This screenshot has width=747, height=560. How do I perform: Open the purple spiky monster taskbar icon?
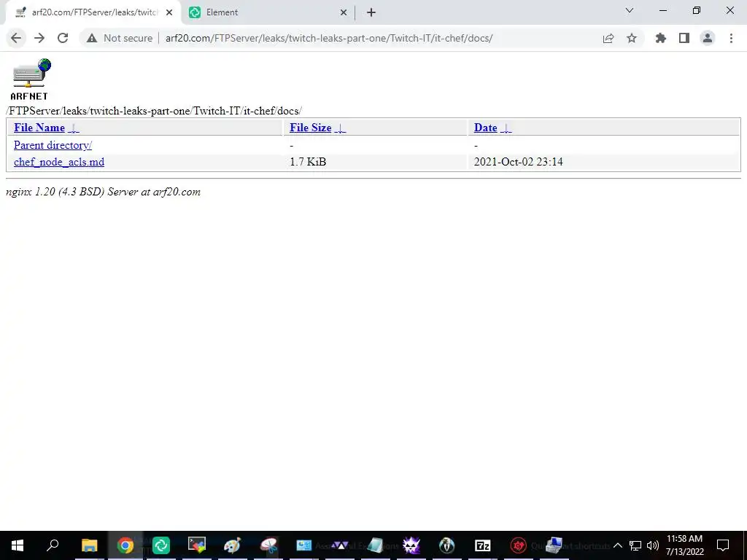pos(411,545)
